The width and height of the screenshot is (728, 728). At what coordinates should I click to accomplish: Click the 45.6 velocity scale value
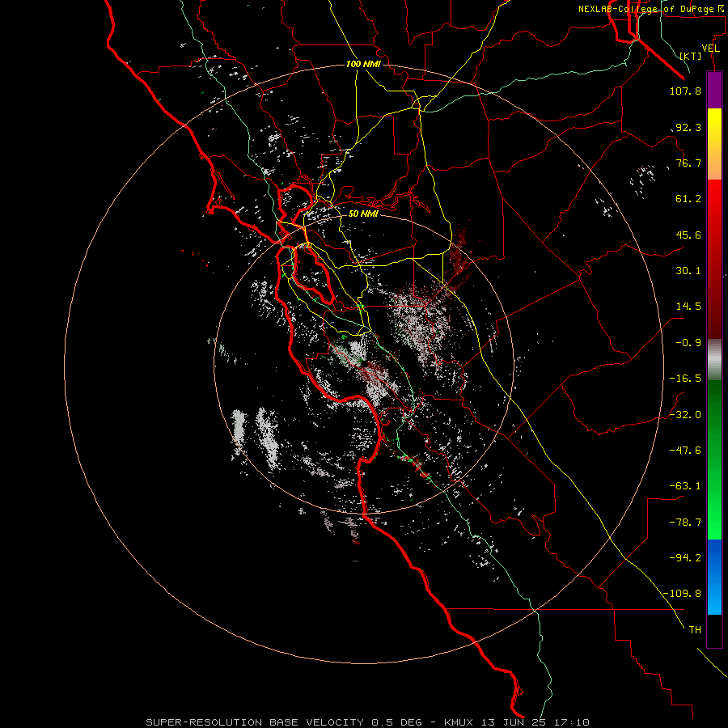[688, 235]
